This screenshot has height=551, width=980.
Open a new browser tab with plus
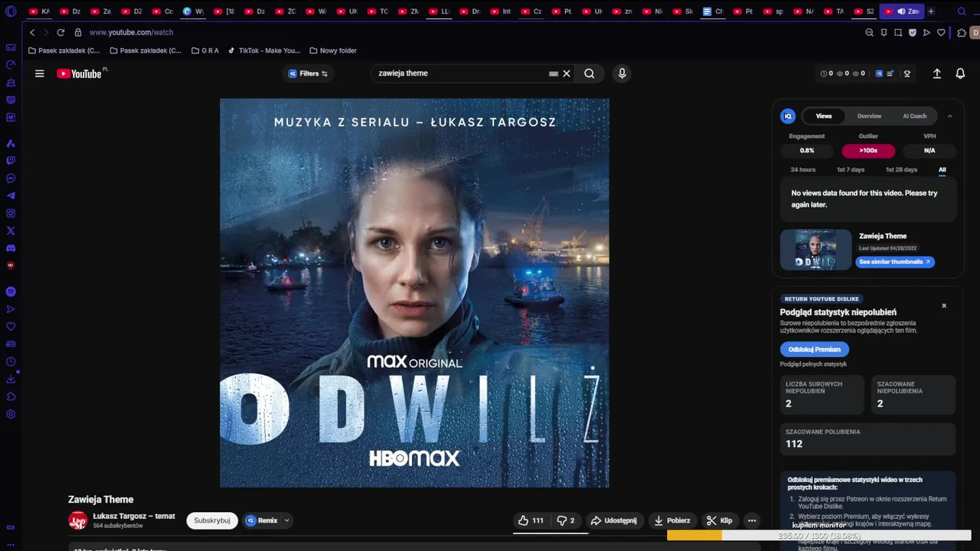pos(931,11)
